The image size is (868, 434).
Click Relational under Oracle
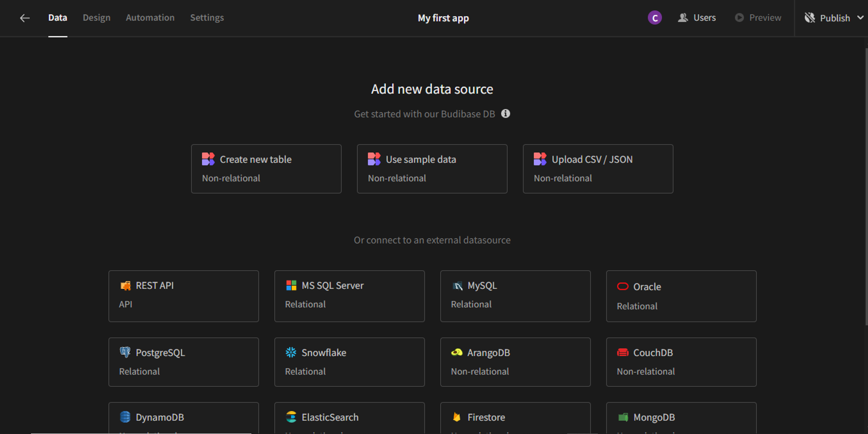637,306
